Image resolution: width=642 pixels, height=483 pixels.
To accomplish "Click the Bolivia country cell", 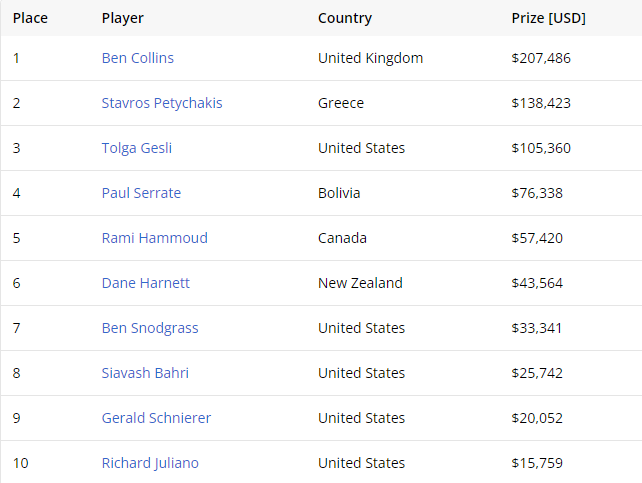I will pos(339,193).
